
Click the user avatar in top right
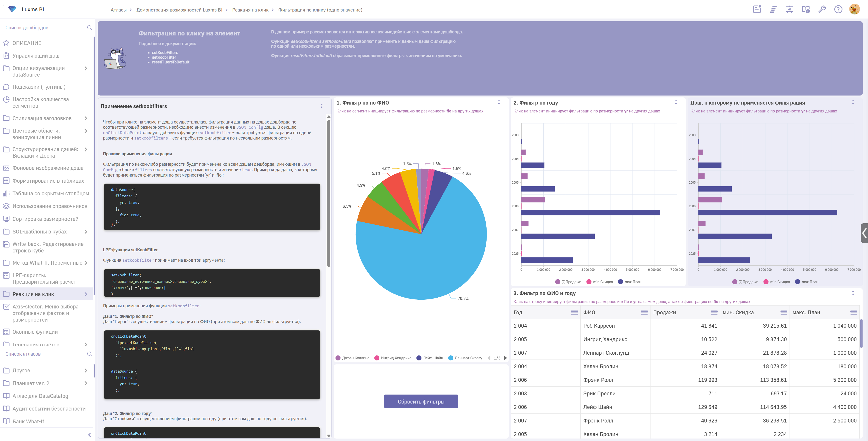(x=854, y=9)
